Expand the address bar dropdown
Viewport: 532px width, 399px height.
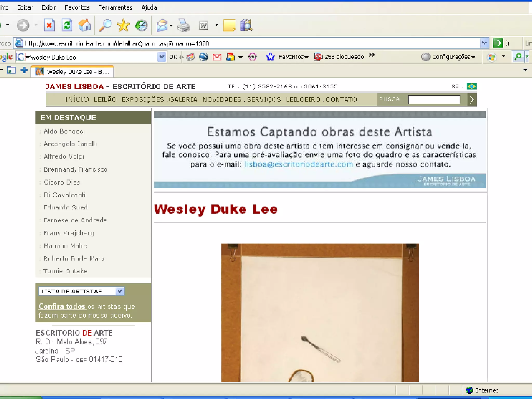(484, 43)
